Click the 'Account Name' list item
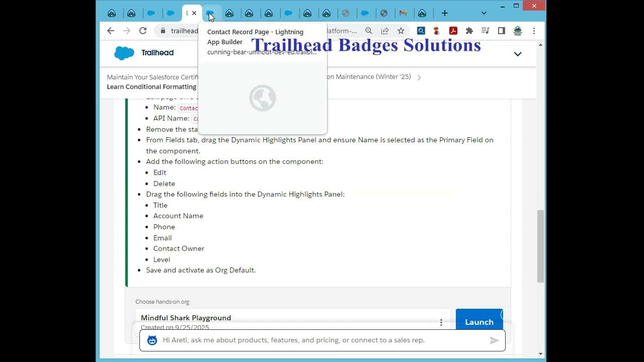 [x=178, y=216]
